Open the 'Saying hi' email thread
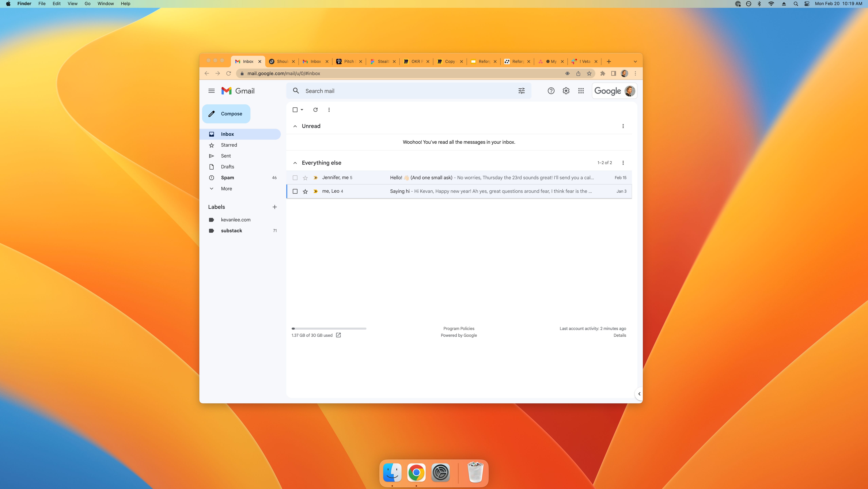The width and height of the screenshot is (868, 489). (459, 191)
